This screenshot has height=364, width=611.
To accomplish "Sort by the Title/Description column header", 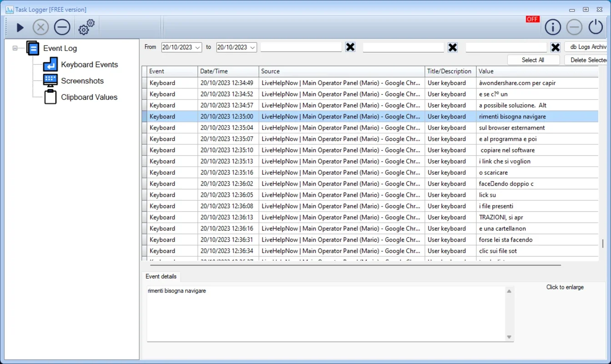I will pos(450,71).
